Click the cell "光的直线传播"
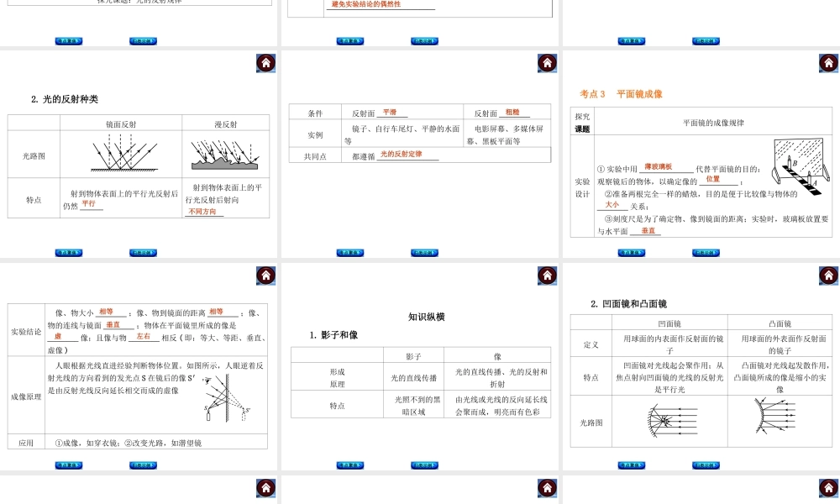The image size is (840, 504). pyautogui.click(x=413, y=378)
